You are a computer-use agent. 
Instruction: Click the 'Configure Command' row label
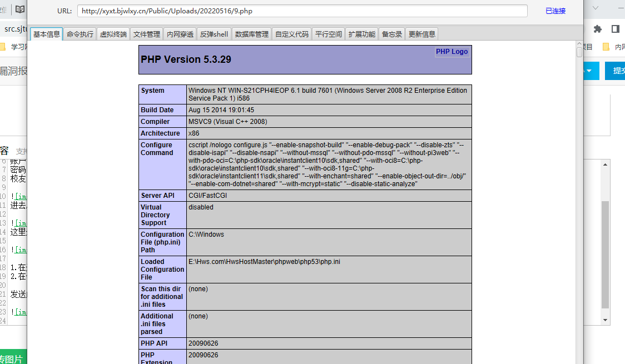[157, 149]
